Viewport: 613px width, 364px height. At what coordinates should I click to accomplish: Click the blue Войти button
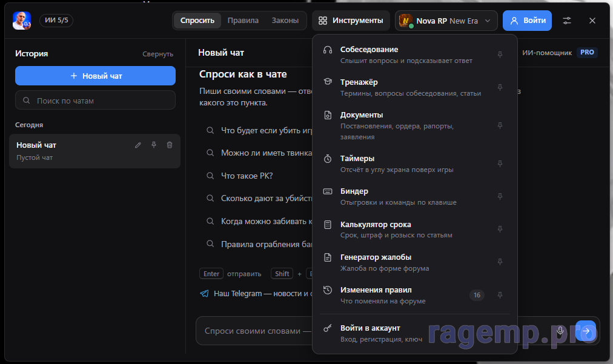pos(527,21)
